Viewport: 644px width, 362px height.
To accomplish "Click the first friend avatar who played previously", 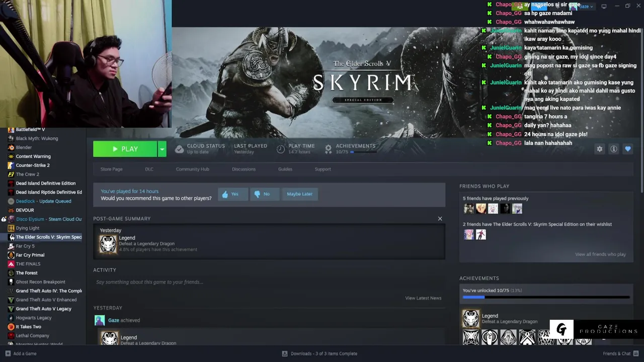I will 468,209.
